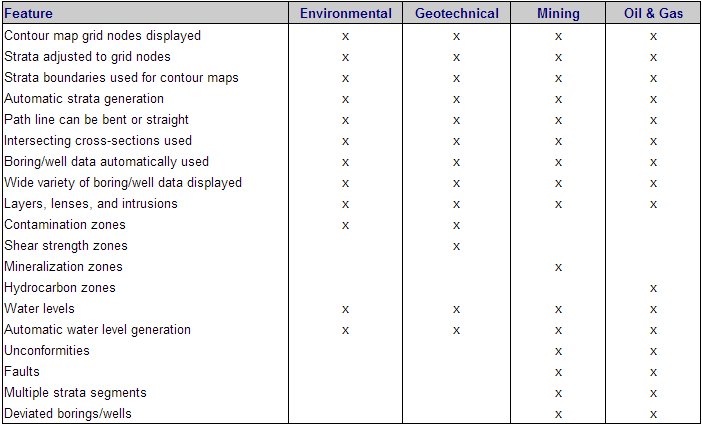The width and height of the screenshot is (702, 424).
Task: Select the Contour map grid nodes displayed row
Action: click(x=351, y=35)
